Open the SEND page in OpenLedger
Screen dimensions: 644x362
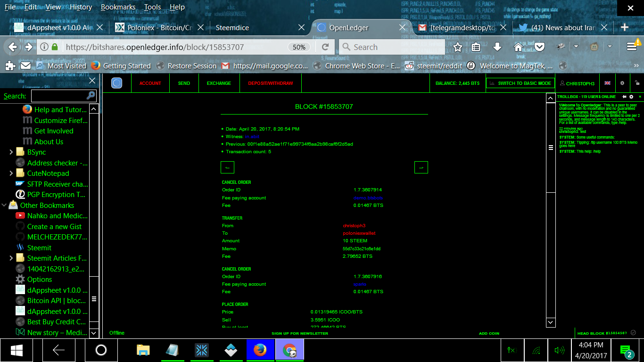[x=184, y=83]
